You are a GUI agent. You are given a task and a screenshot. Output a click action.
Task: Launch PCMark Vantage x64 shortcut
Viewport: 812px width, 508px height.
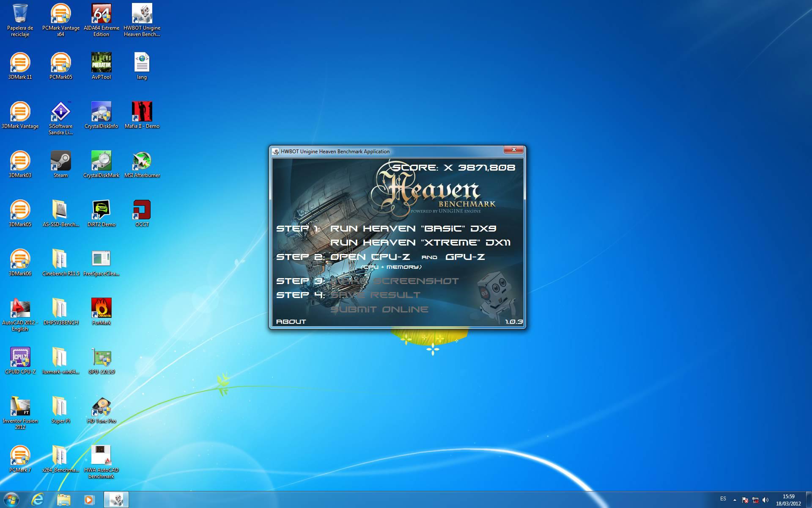(61, 20)
